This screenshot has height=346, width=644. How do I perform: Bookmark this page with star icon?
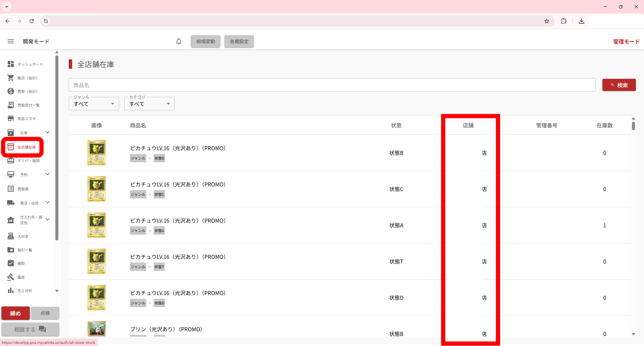pyautogui.click(x=547, y=21)
